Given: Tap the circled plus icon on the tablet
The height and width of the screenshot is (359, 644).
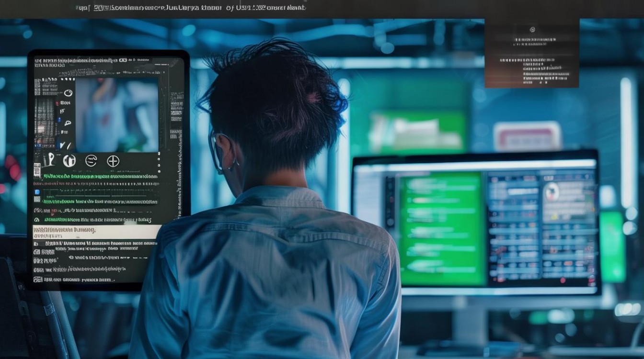Looking at the screenshot, I should pyautogui.click(x=113, y=161).
